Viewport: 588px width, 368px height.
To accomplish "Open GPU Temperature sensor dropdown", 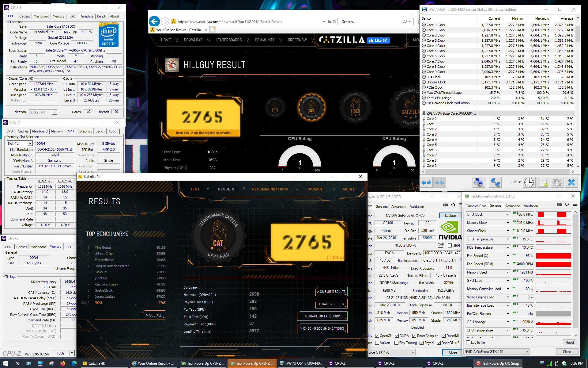I will (508, 239).
